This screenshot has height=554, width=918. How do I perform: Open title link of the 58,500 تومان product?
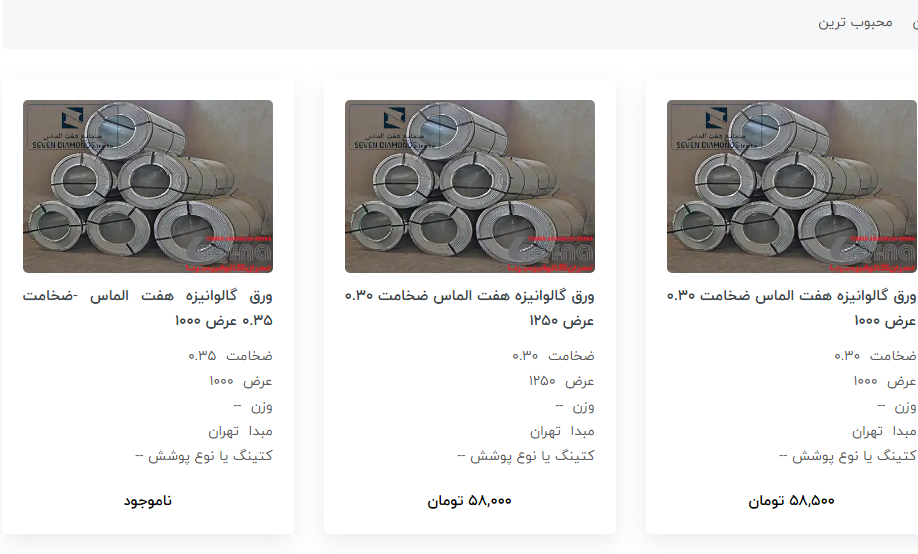point(792,308)
